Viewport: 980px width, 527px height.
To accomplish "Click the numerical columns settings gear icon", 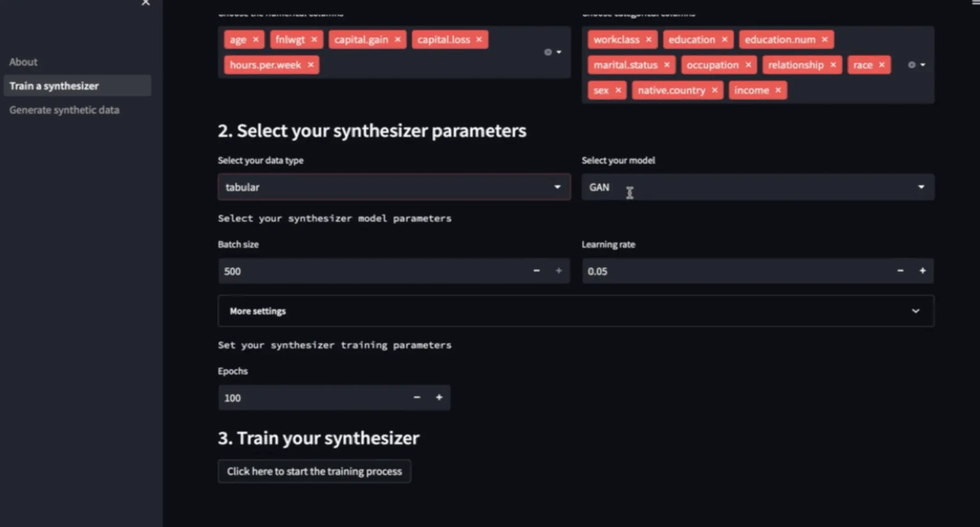I will (x=548, y=52).
